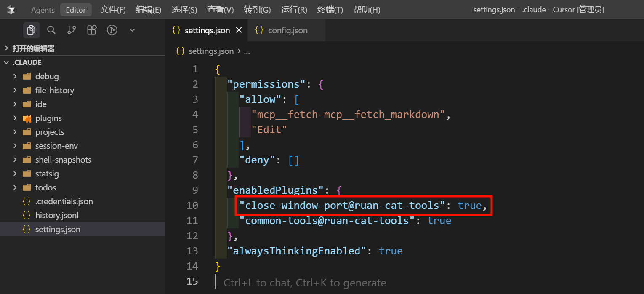Click the settings.json breadcrumb
This screenshot has height=294, width=644.
click(x=210, y=51)
